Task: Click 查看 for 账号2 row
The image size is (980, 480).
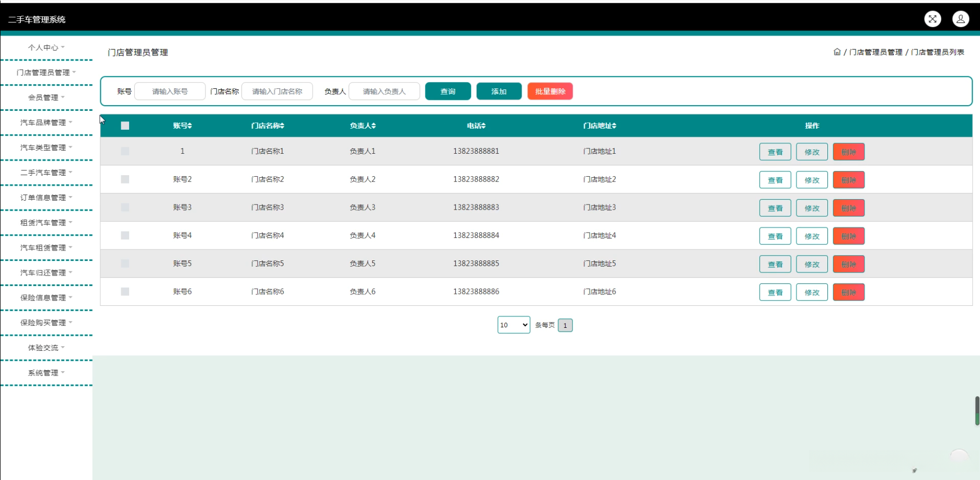Action: pyautogui.click(x=775, y=180)
